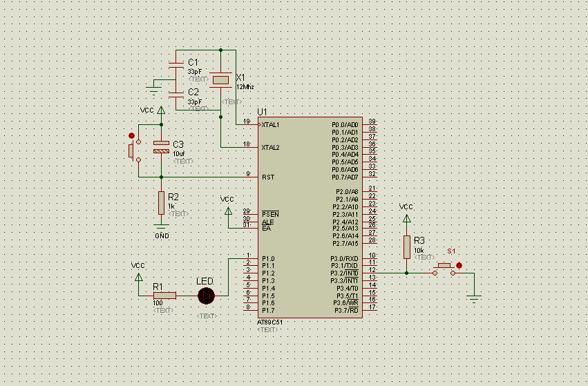Click the ground symbol right of S1
Image resolution: width=588 pixels, height=386 pixels.
[474, 299]
